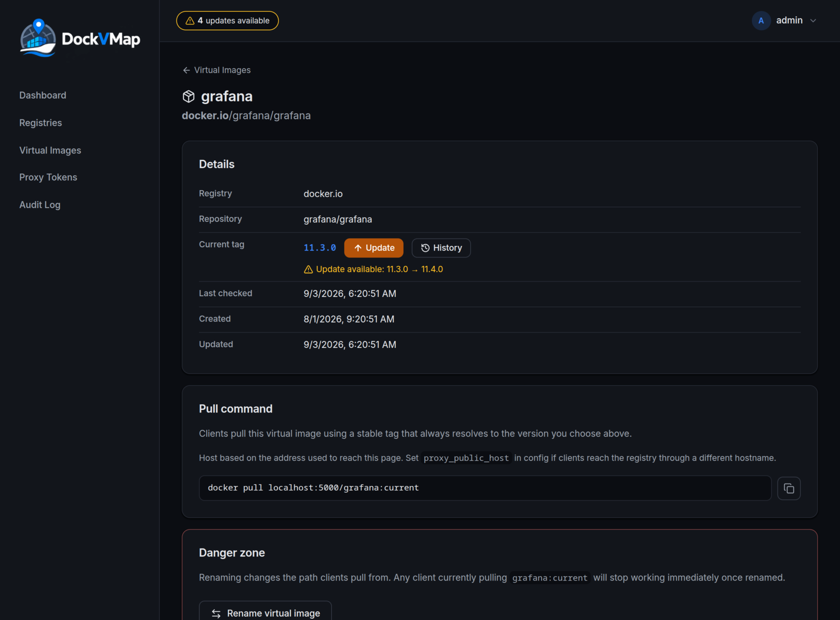
Task: Click the docker pull command field
Action: 485,488
